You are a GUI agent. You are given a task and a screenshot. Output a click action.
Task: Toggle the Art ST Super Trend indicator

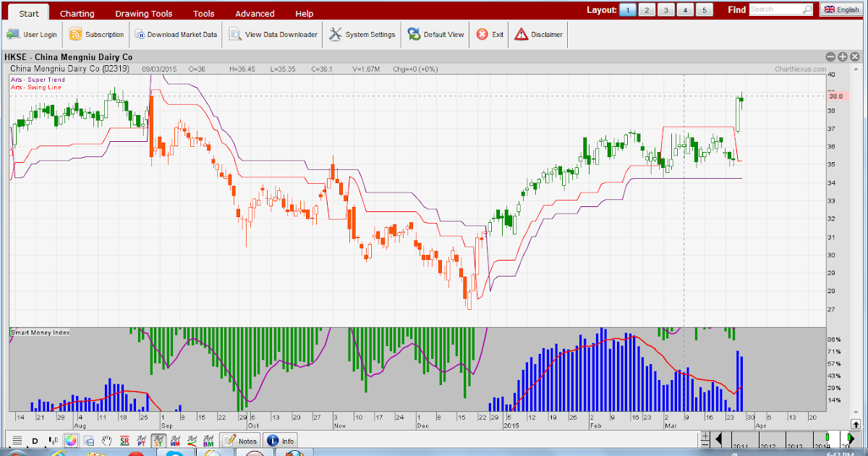(x=158, y=440)
